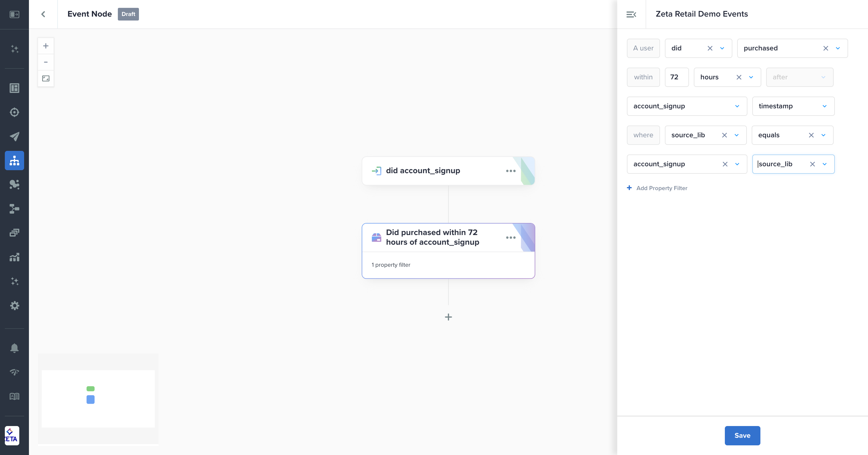Click the paper plane campaigns icon

14,136
